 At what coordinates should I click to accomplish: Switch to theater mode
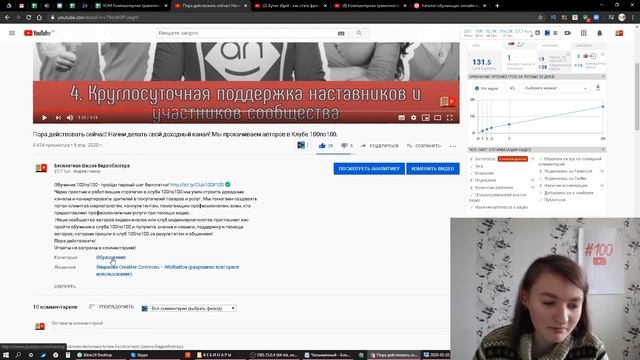438,118
